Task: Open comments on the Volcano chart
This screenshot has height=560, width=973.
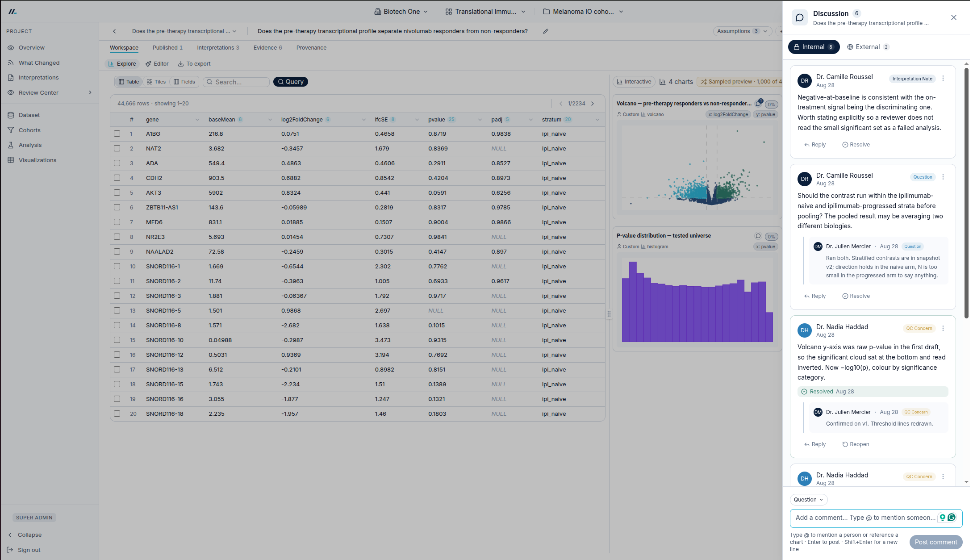Action: click(x=758, y=104)
